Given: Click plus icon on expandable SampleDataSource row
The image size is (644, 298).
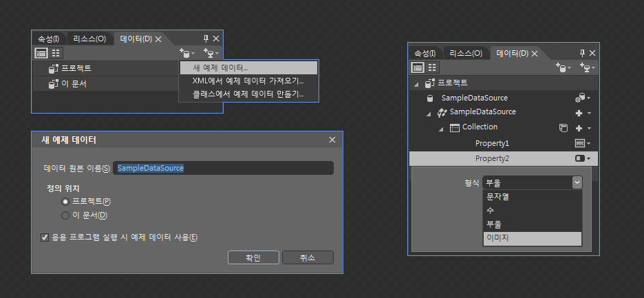Looking at the screenshot, I should pos(579,113).
